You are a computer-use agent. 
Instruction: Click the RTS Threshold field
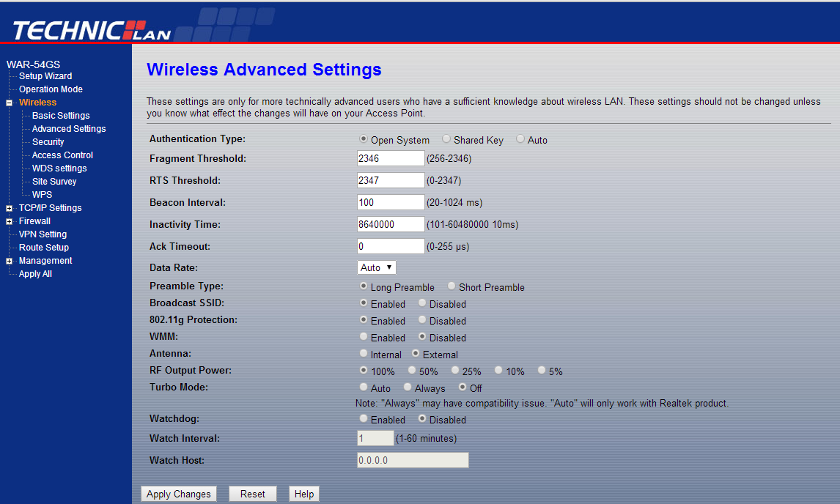coord(391,180)
